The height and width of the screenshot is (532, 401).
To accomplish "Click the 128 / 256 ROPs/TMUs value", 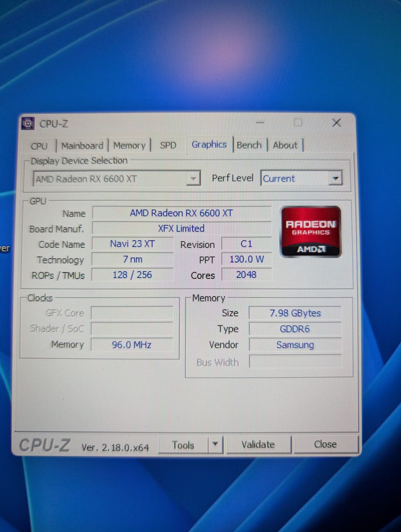I will (x=132, y=275).
